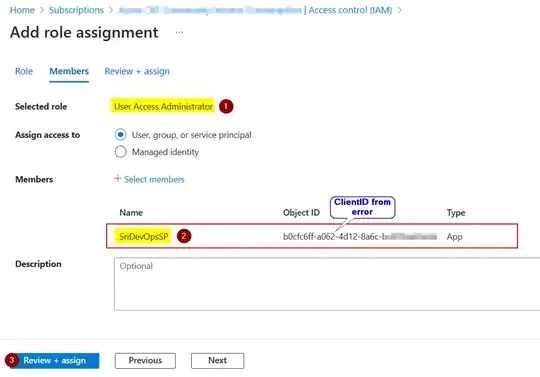This screenshot has height=377, width=540.
Task: Click the Name column header
Action: tap(131, 213)
